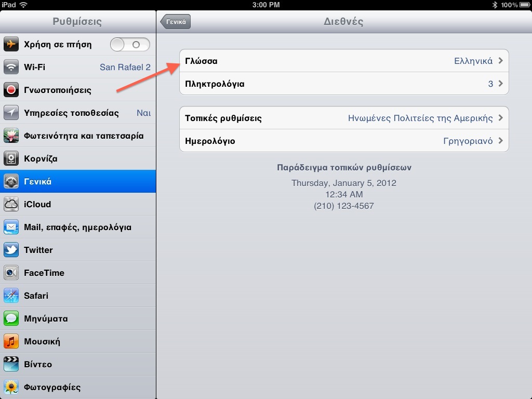Expand Τοπικές ρυθμίσεις region chevron
The image size is (532, 399).
tap(501, 118)
